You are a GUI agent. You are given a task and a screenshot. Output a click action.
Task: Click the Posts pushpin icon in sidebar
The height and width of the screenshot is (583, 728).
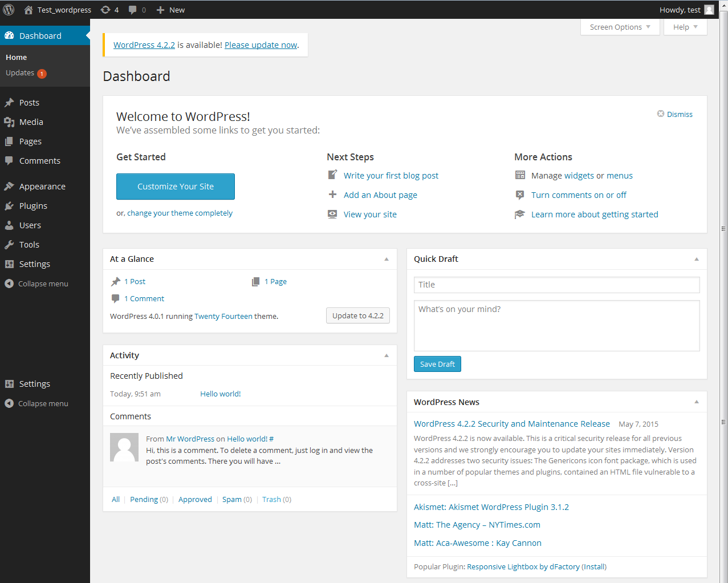pos(9,103)
